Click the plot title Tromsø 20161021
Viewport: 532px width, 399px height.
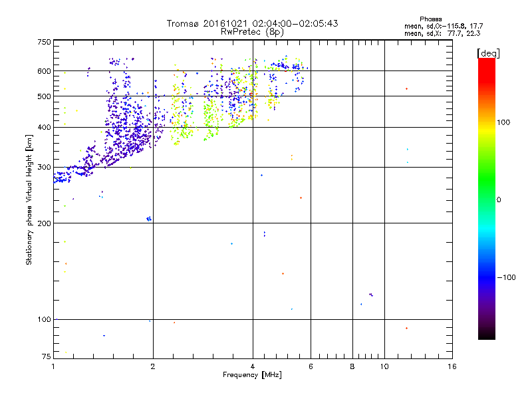coord(252,23)
